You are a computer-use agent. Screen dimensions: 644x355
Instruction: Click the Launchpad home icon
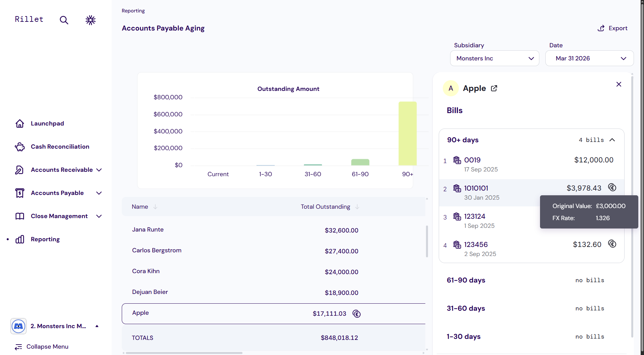20,123
